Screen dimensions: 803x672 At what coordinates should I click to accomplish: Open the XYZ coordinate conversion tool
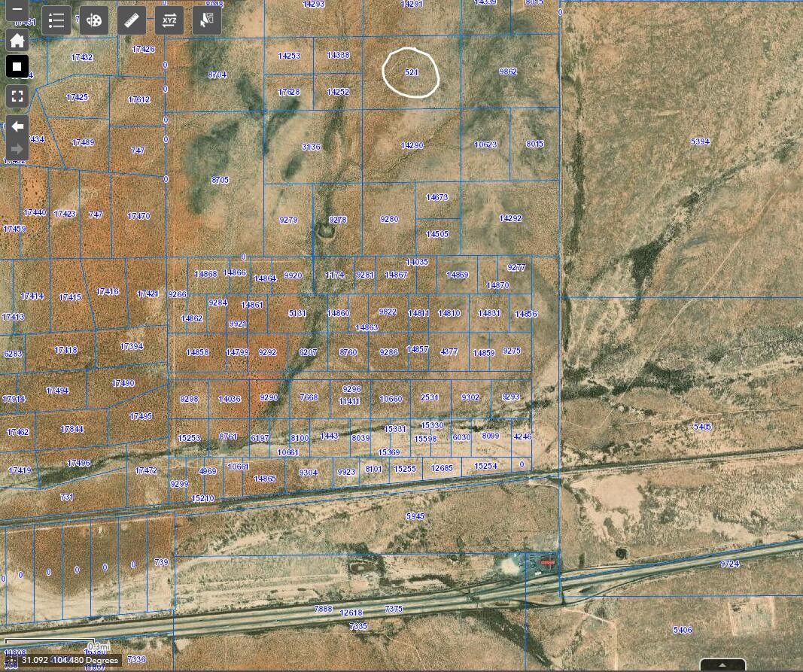tap(169, 21)
